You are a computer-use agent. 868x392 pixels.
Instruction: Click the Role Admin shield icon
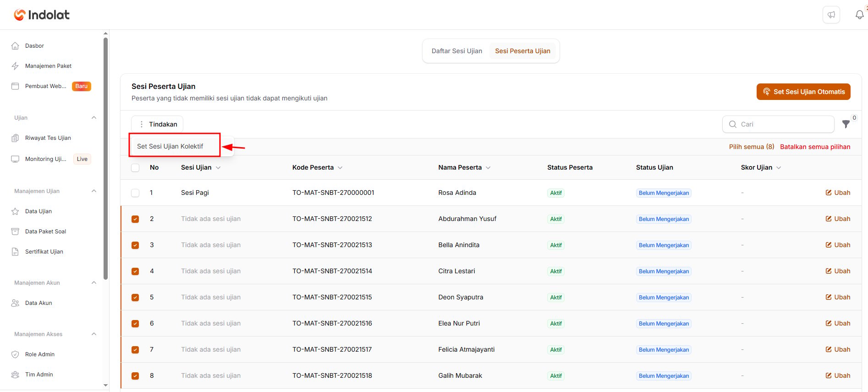(x=15, y=354)
